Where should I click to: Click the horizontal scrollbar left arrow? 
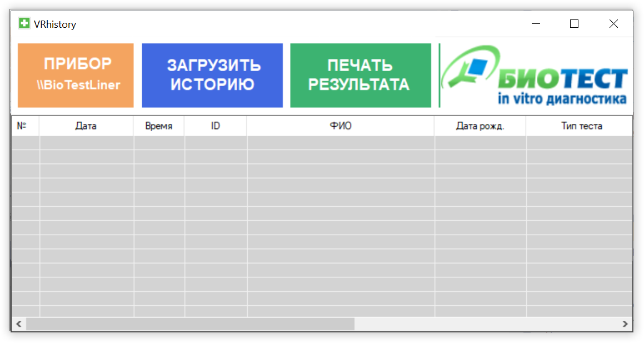[19, 324]
